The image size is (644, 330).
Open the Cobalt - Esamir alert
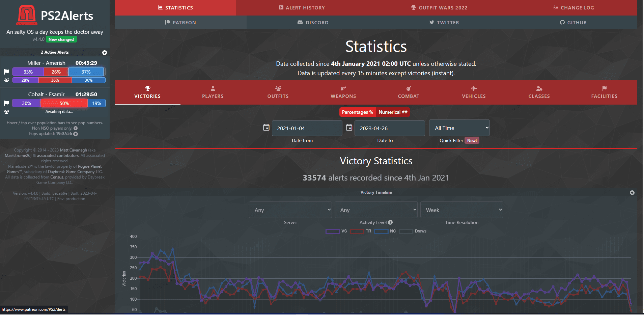pos(46,94)
